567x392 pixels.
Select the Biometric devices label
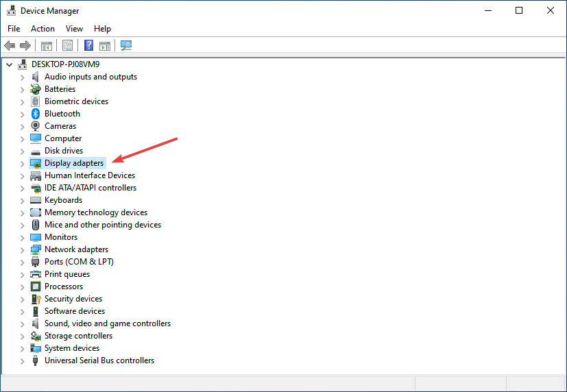click(76, 101)
